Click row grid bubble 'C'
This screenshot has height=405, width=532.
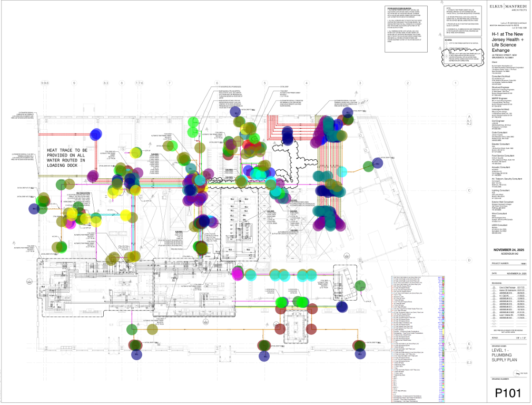coord(469,190)
